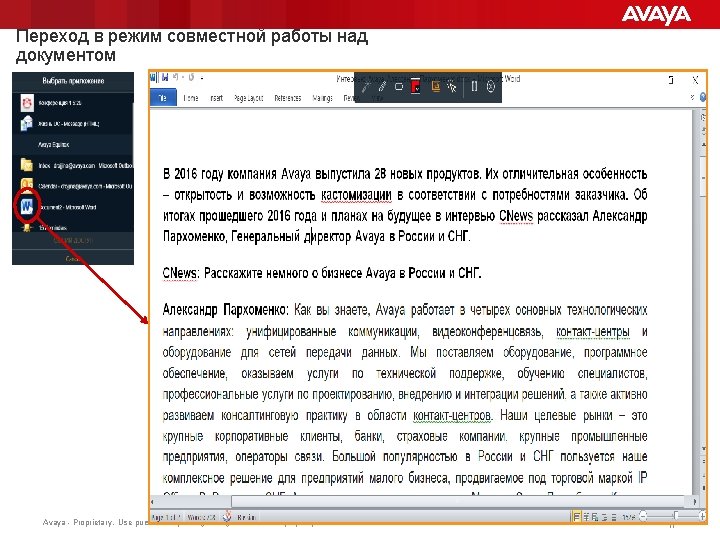
Task: Click the zoom slider handle
Action: coord(676,517)
